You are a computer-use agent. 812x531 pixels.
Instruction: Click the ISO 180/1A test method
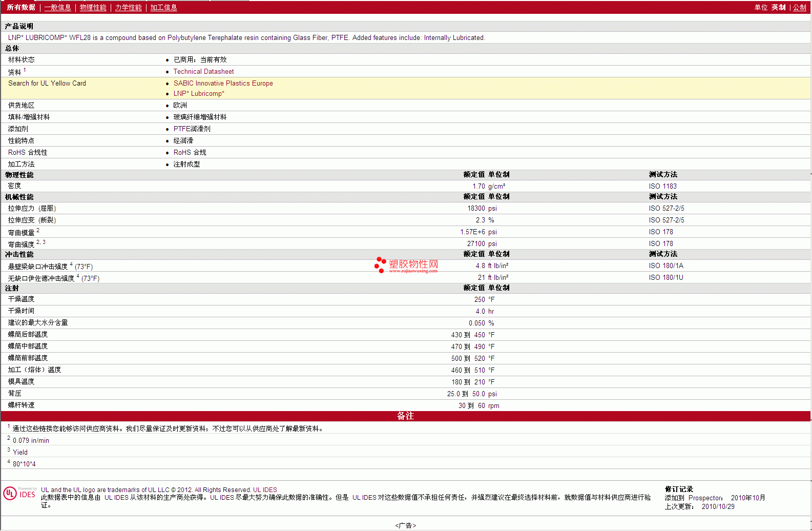[x=666, y=266]
